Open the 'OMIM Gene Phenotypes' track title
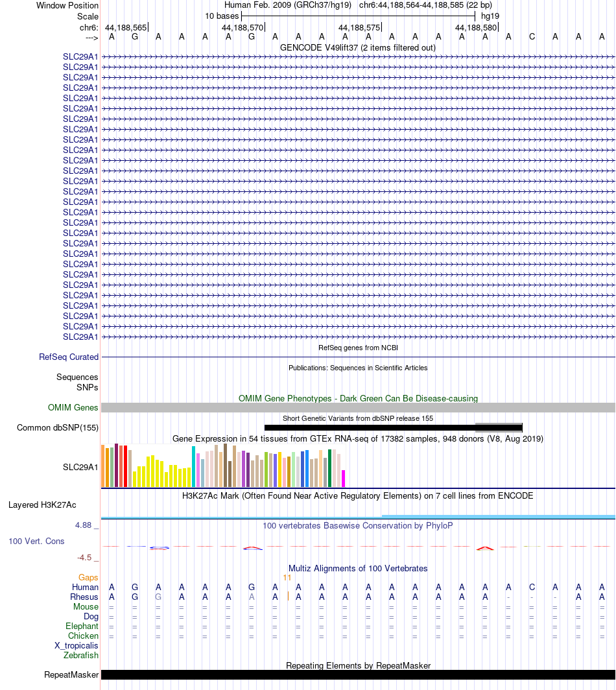616x690 pixels. 358,398
